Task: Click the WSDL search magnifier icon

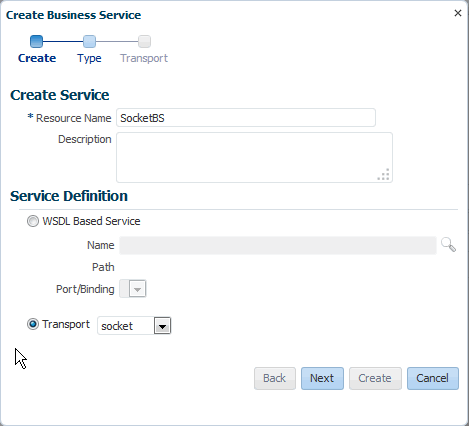Action: 448,245
